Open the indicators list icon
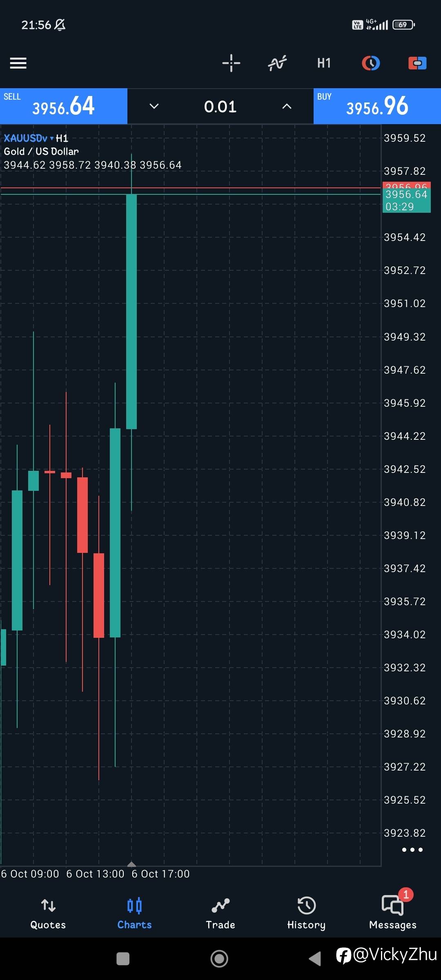This screenshot has width=441, height=980. (x=277, y=63)
